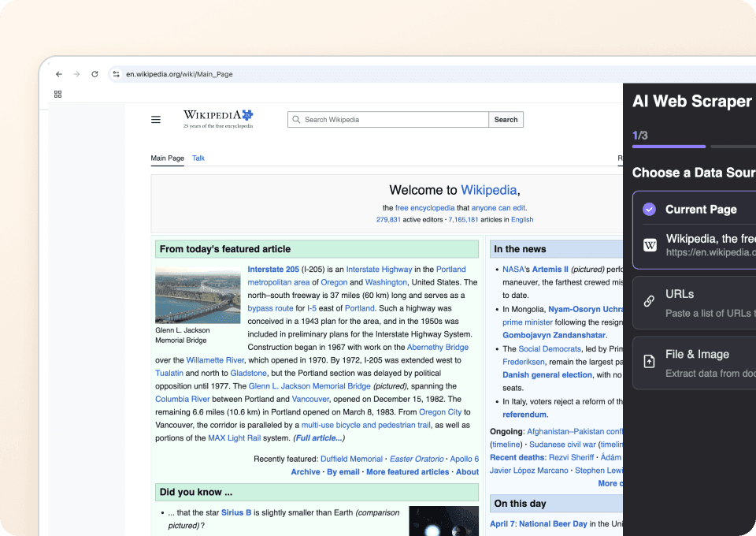This screenshot has width=756, height=536.
Task: Click the Wikipedia logo
Action: pyautogui.click(x=218, y=119)
